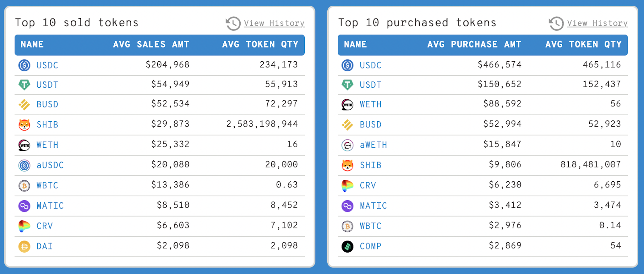644x274 pixels.
Task: Click NAME header in sold tokens table
Action: click(x=32, y=44)
